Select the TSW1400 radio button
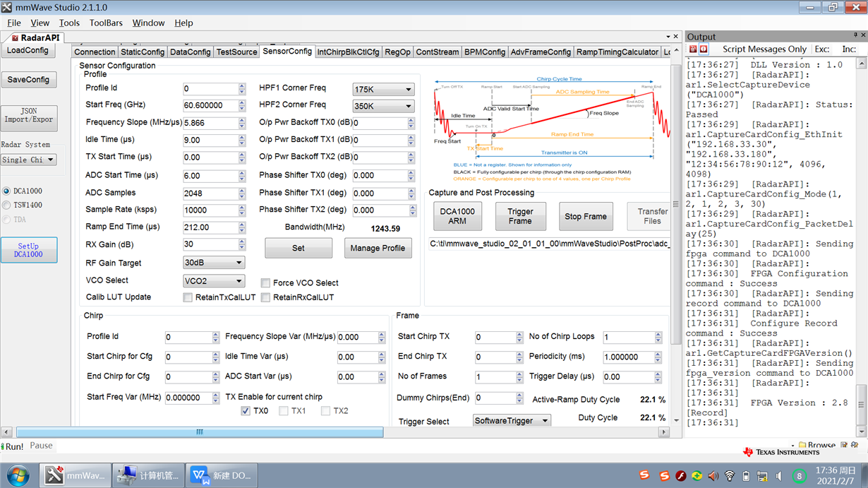Viewport: 868px width, 488px height. pyautogui.click(x=6, y=205)
